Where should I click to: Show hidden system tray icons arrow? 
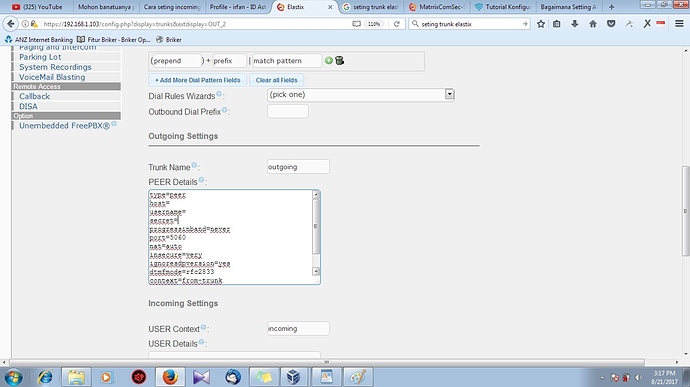click(602, 378)
